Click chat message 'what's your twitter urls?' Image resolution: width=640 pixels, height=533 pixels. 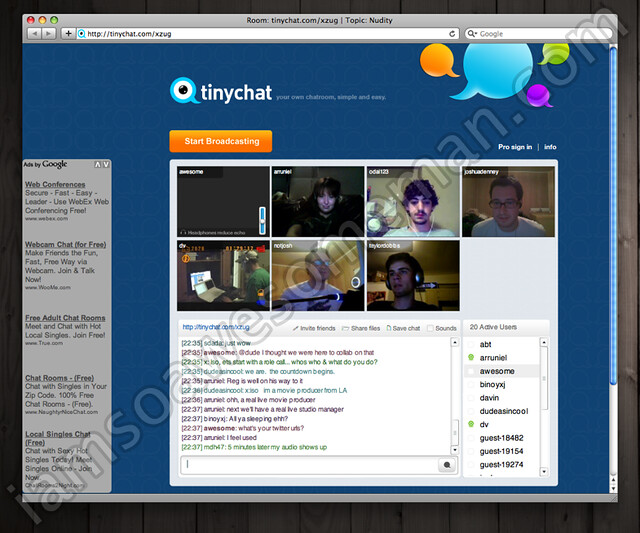click(271, 428)
